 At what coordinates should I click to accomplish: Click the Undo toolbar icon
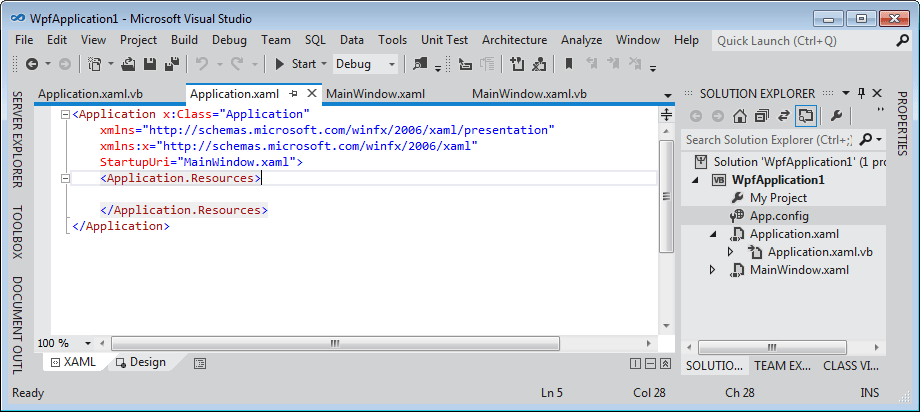(x=202, y=64)
